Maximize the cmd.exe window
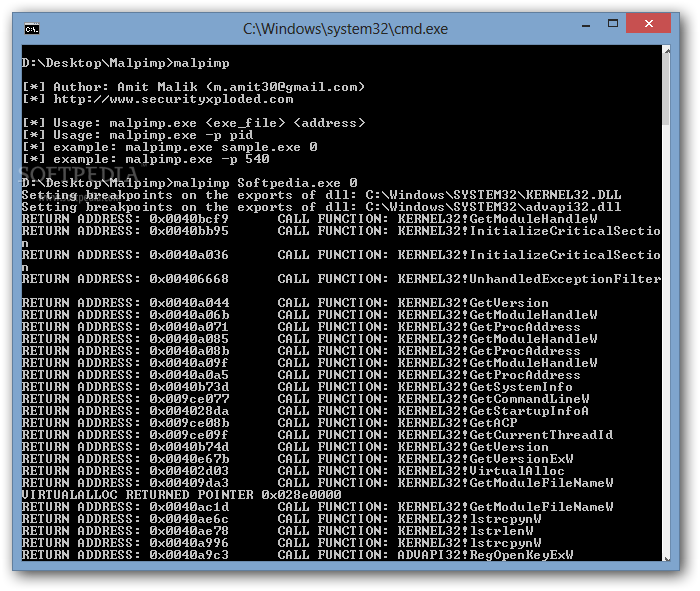700x591 pixels. (x=613, y=24)
